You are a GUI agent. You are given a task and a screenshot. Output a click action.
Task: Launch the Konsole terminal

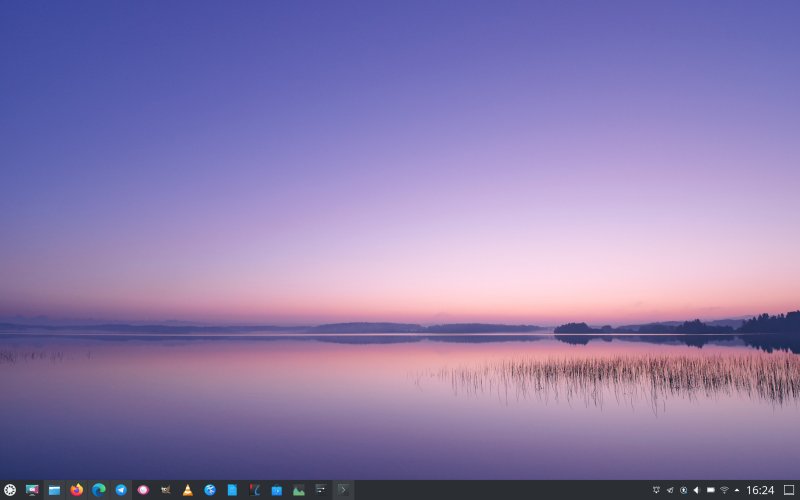(343, 490)
